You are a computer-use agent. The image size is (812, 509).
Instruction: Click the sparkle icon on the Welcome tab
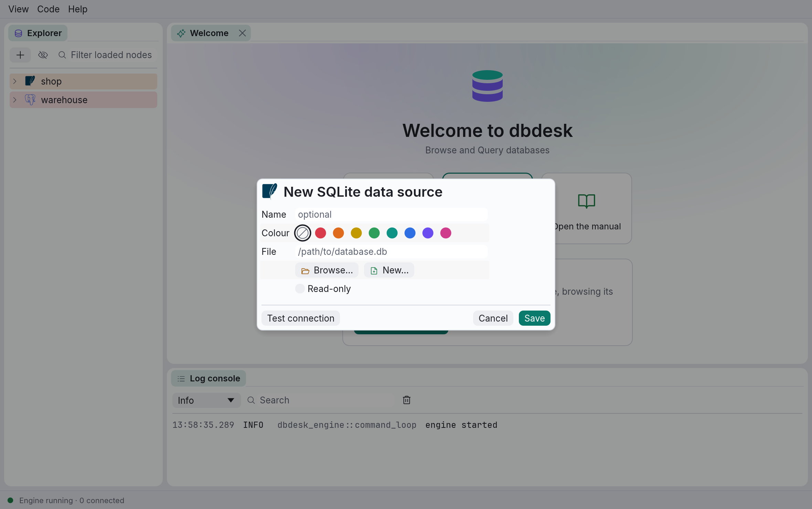point(181,33)
